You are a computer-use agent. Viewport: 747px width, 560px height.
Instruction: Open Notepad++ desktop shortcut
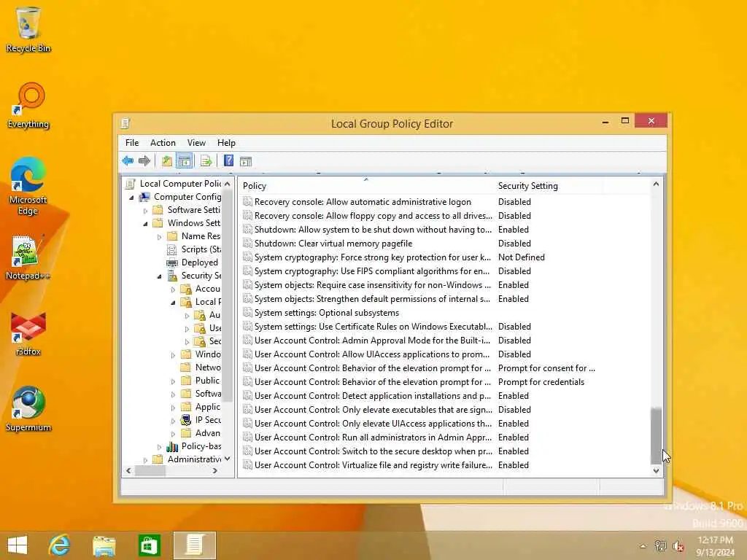[x=28, y=257]
